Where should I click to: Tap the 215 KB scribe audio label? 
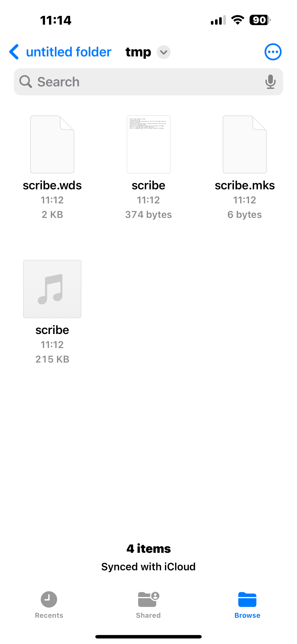52,359
